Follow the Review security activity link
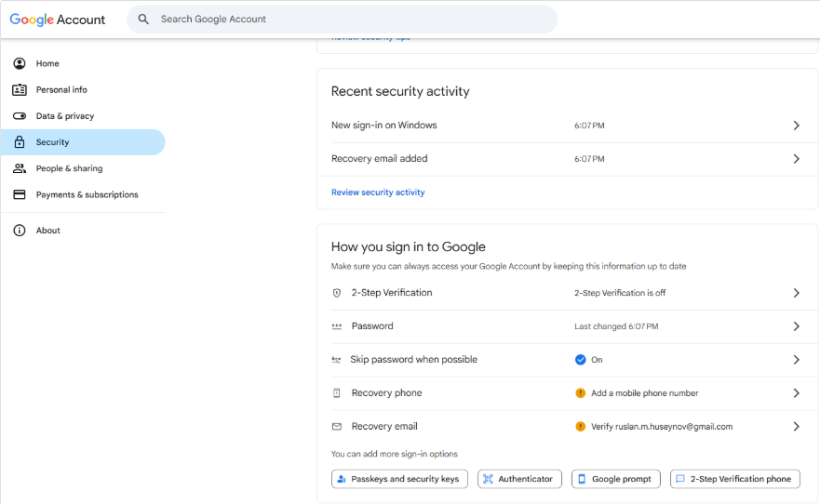The image size is (820, 504). [x=378, y=192]
